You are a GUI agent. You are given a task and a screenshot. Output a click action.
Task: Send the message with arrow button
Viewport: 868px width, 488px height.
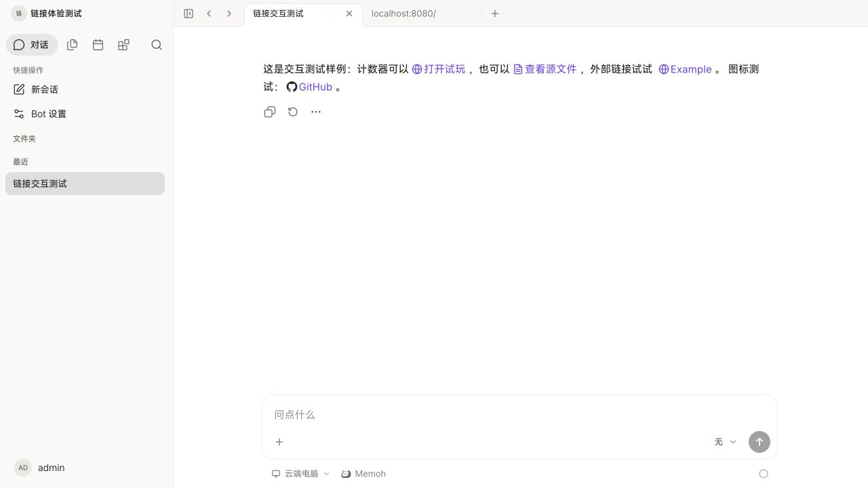pyautogui.click(x=759, y=442)
